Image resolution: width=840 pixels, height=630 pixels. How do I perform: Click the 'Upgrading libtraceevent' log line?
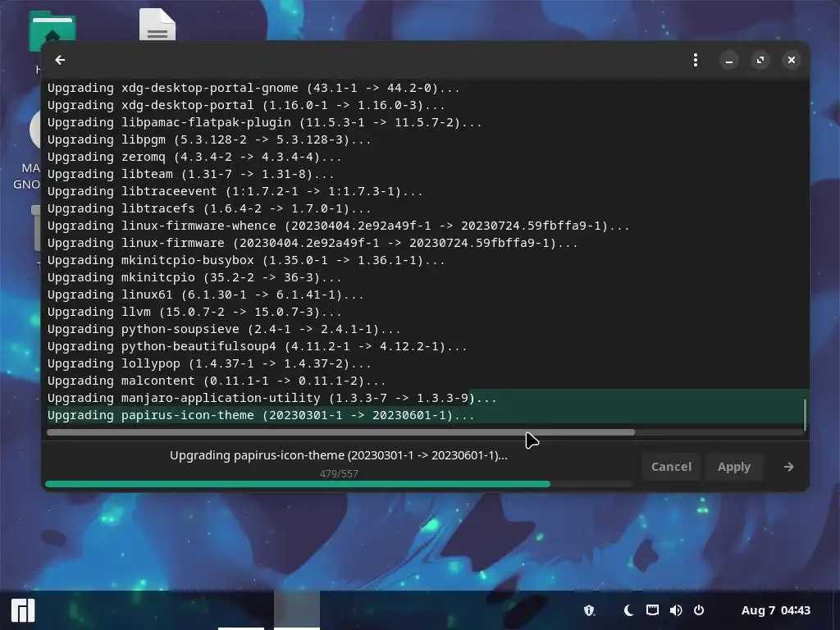[x=235, y=191]
